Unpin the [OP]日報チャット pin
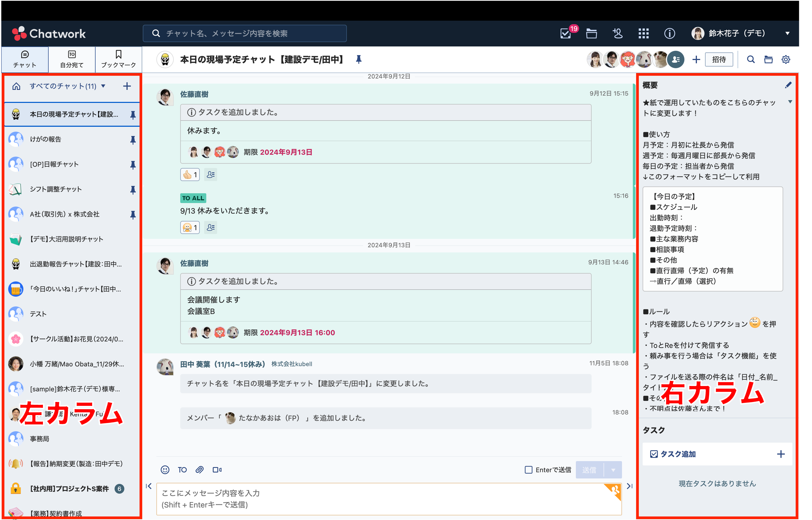This screenshot has width=812, height=520. (x=133, y=165)
